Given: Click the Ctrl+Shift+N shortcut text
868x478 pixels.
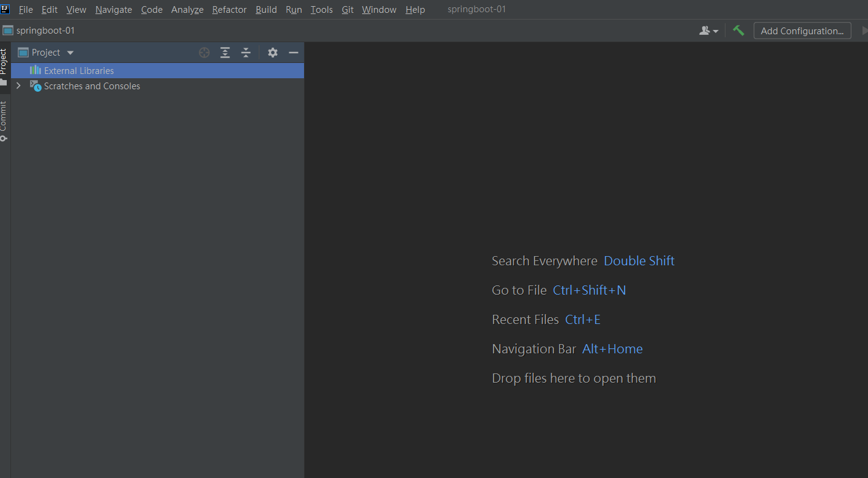Looking at the screenshot, I should click(x=590, y=290).
